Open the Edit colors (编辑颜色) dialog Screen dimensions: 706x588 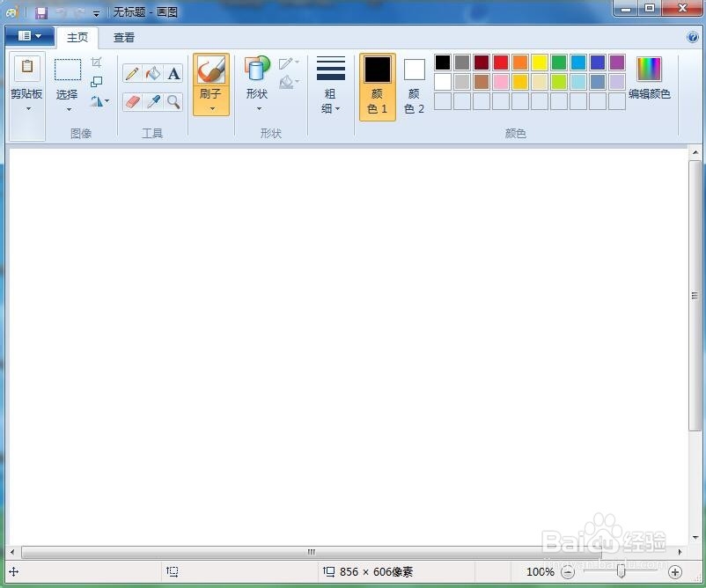pos(650,77)
